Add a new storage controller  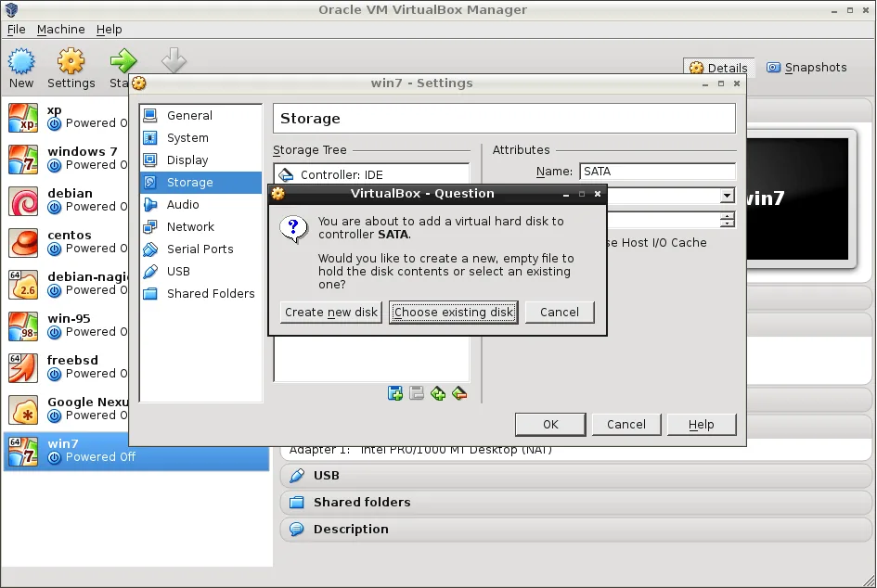coord(394,393)
